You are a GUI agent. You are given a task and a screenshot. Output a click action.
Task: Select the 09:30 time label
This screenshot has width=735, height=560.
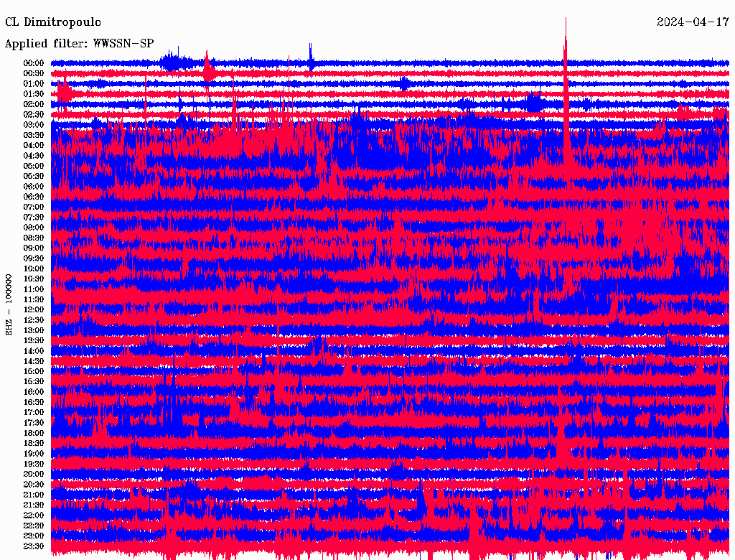pyautogui.click(x=34, y=258)
